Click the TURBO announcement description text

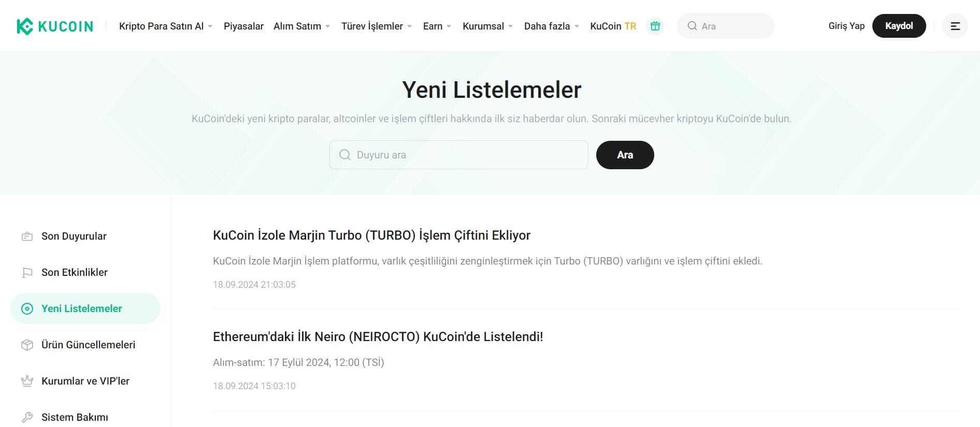[x=487, y=261]
